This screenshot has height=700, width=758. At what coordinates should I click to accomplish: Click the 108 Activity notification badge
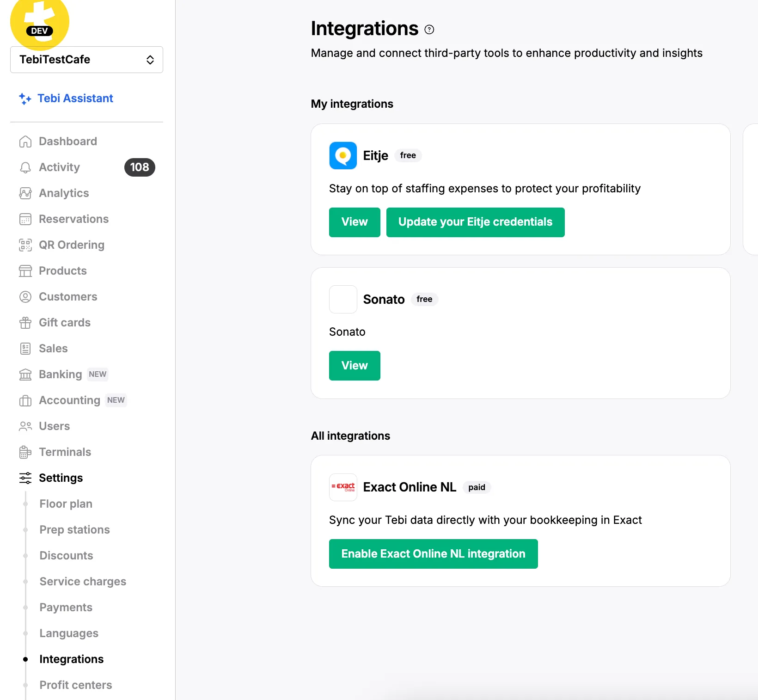tap(140, 167)
